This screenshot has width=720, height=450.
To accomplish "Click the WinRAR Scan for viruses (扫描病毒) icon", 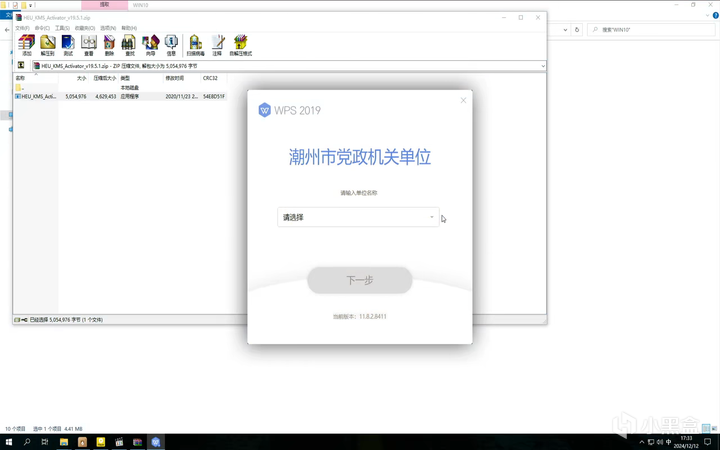I will click(196, 45).
